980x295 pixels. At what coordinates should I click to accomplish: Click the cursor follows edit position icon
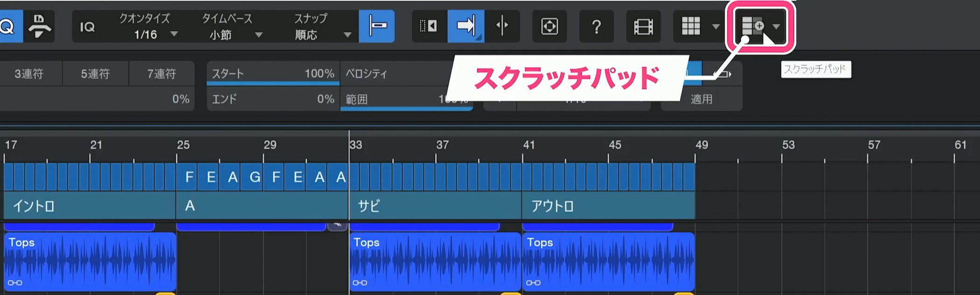tap(502, 26)
